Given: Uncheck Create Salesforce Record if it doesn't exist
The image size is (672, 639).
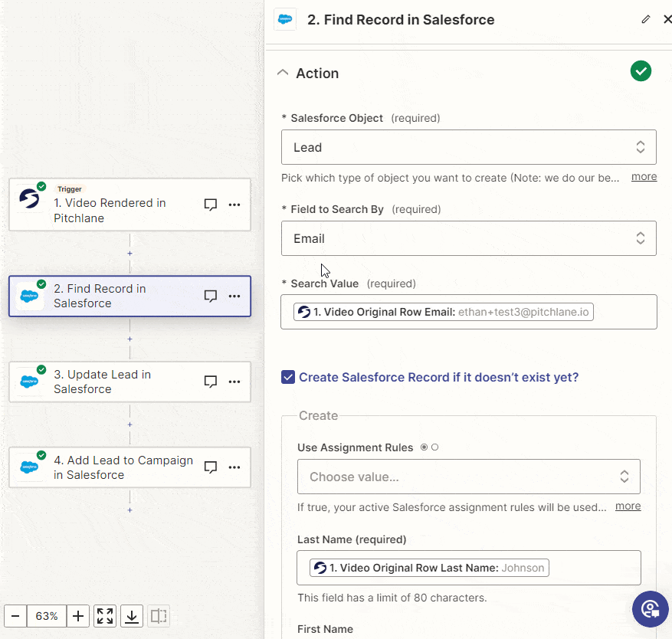Looking at the screenshot, I should tap(288, 377).
